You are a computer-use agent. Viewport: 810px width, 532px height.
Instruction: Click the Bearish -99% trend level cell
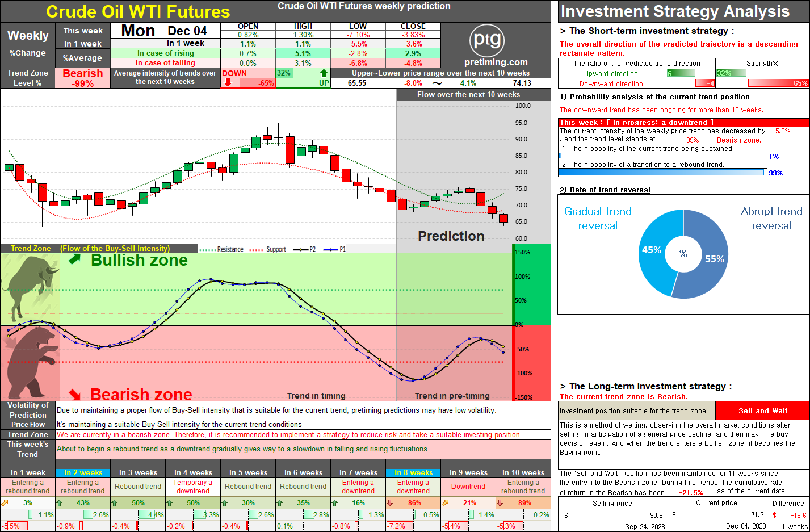pos(83,78)
